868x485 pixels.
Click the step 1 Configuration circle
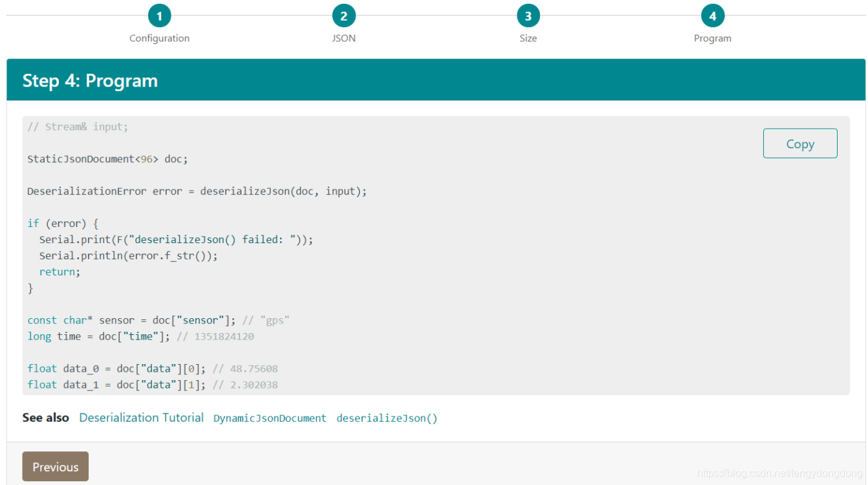click(x=159, y=16)
